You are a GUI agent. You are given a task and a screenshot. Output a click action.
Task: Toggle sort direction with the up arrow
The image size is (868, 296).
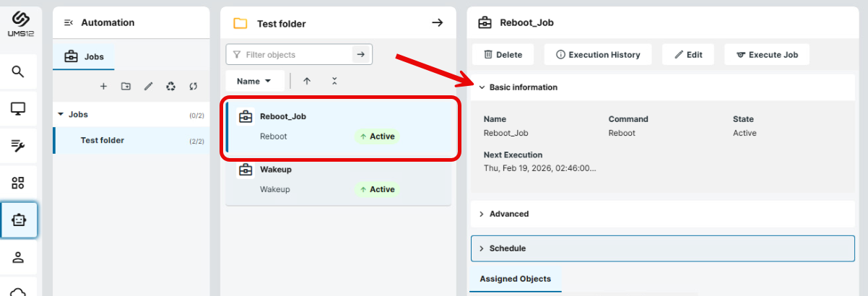tap(307, 82)
